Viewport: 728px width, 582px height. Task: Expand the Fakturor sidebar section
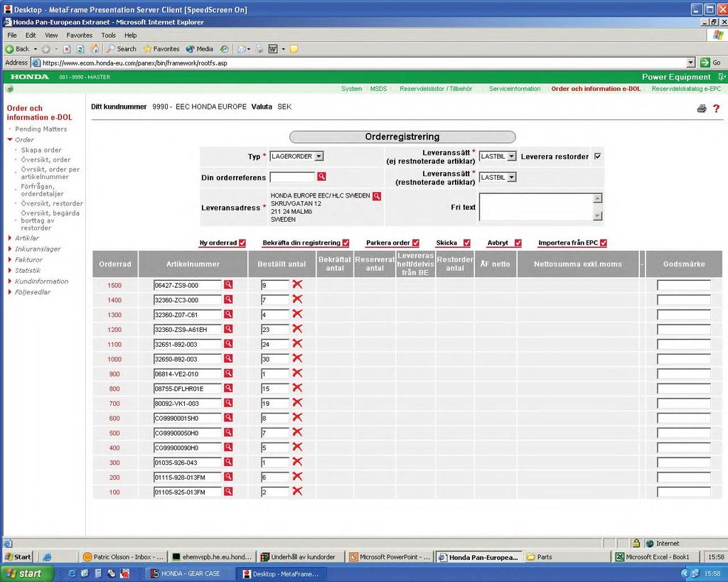coord(10,259)
